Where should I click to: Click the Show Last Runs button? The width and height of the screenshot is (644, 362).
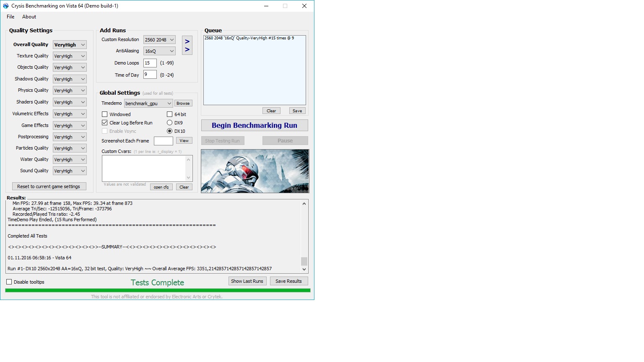(247, 281)
